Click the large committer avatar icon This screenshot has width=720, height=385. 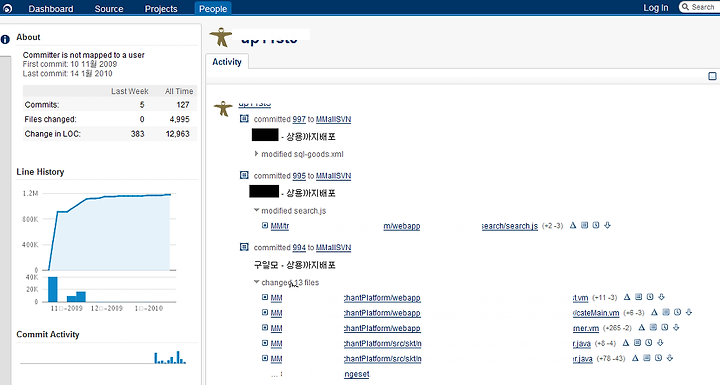[x=221, y=37]
